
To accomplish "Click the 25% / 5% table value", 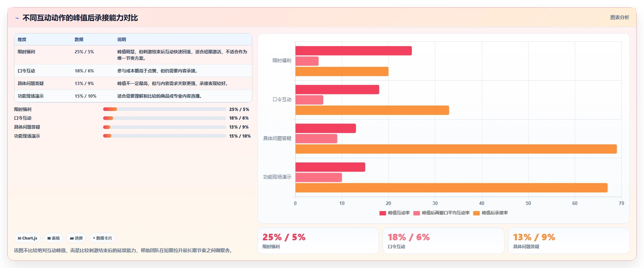I will [84, 52].
